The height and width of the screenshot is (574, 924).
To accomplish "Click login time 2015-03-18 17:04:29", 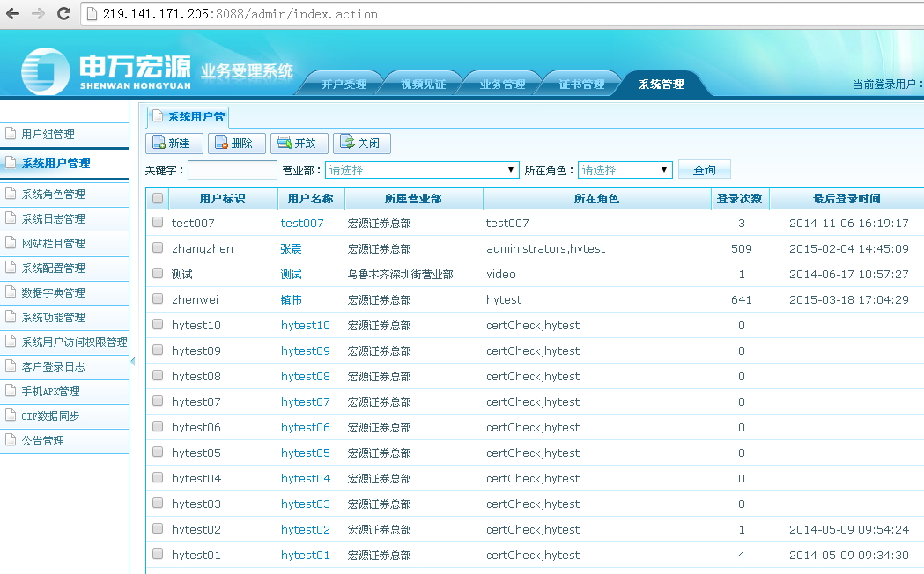I will point(849,299).
